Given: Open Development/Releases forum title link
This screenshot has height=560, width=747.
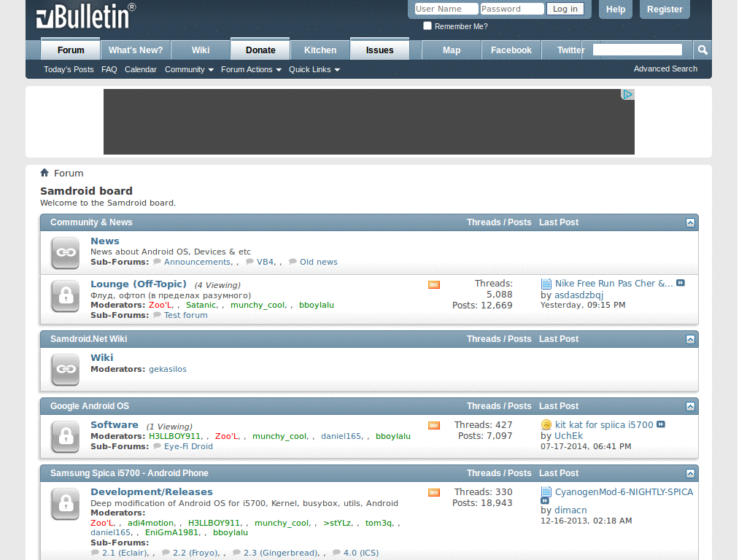Looking at the screenshot, I should (x=152, y=492).
